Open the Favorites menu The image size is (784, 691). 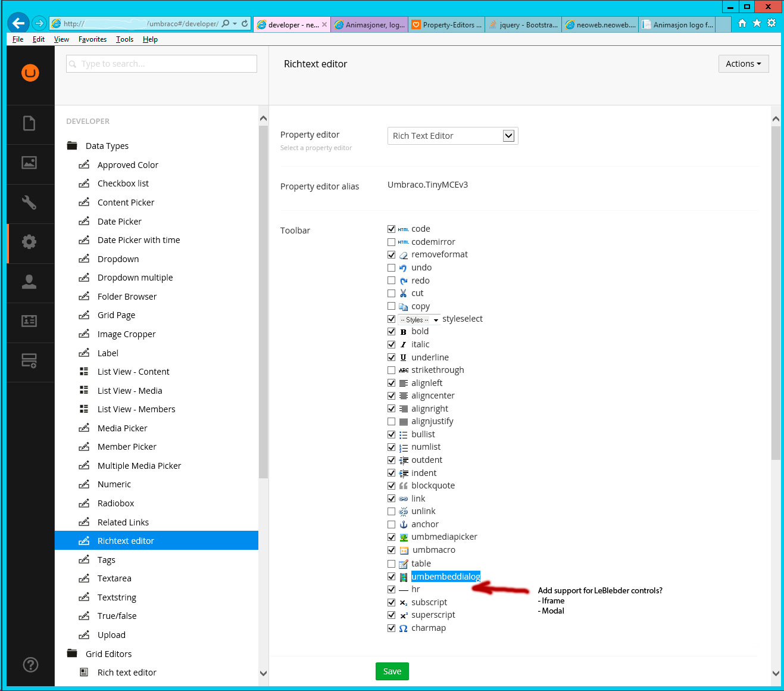coord(92,39)
